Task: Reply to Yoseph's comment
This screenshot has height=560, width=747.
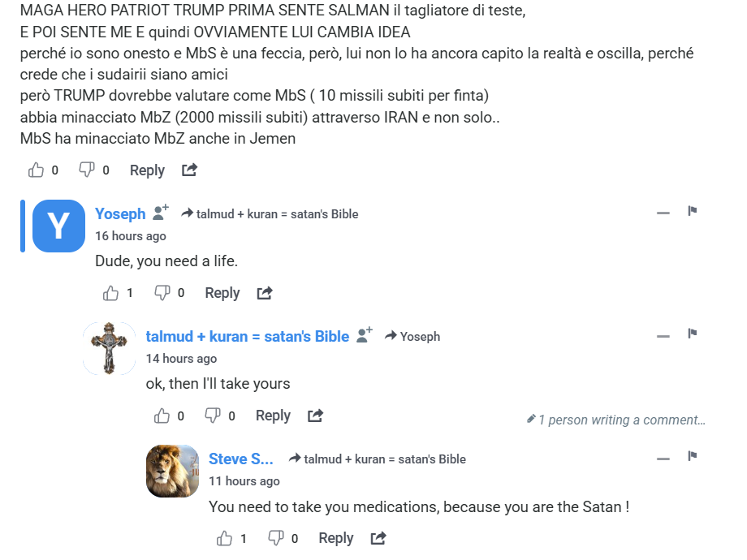Action: (222, 293)
